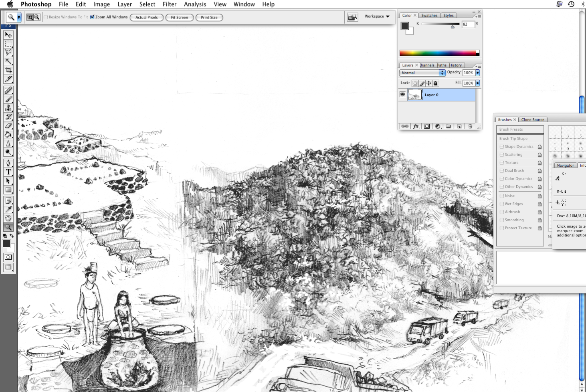Select the Move tool

point(8,35)
